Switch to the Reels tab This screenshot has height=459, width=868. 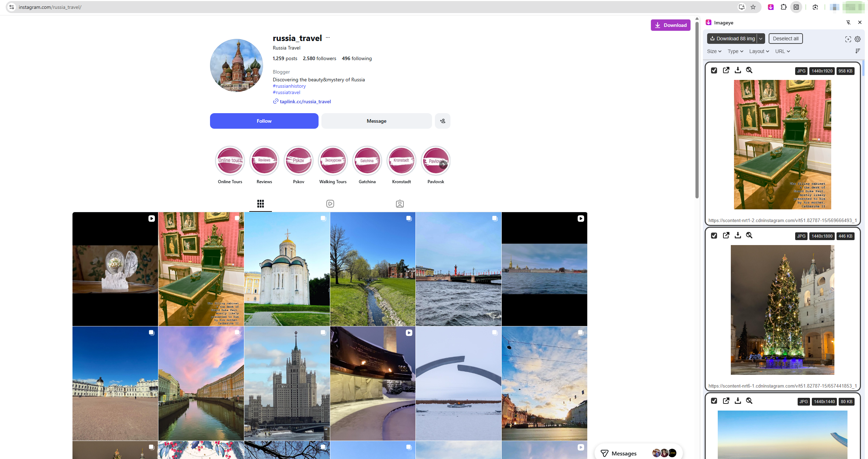click(330, 204)
